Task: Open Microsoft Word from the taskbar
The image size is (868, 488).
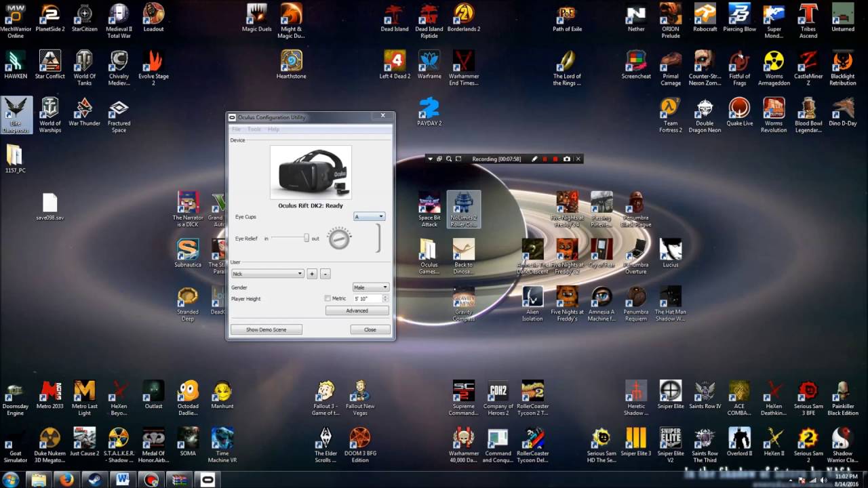Action: pyautogui.click(x=122, y=480)
